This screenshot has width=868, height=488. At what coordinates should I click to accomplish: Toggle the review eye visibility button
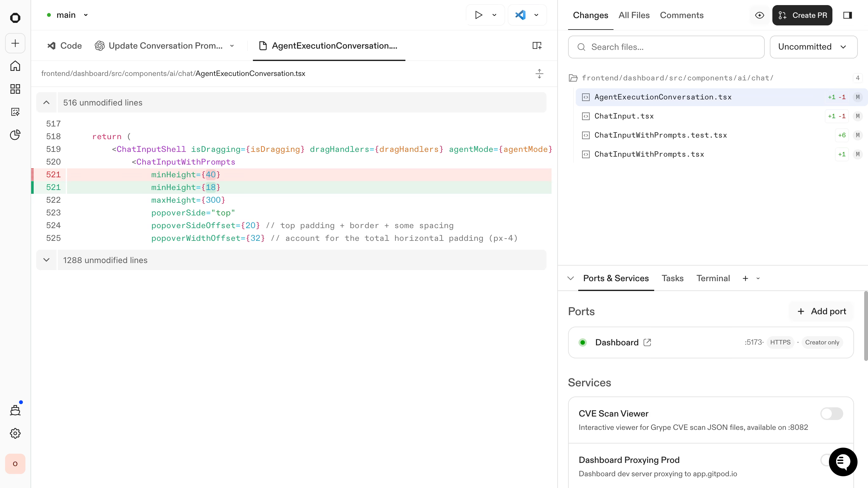coord(759,15)
